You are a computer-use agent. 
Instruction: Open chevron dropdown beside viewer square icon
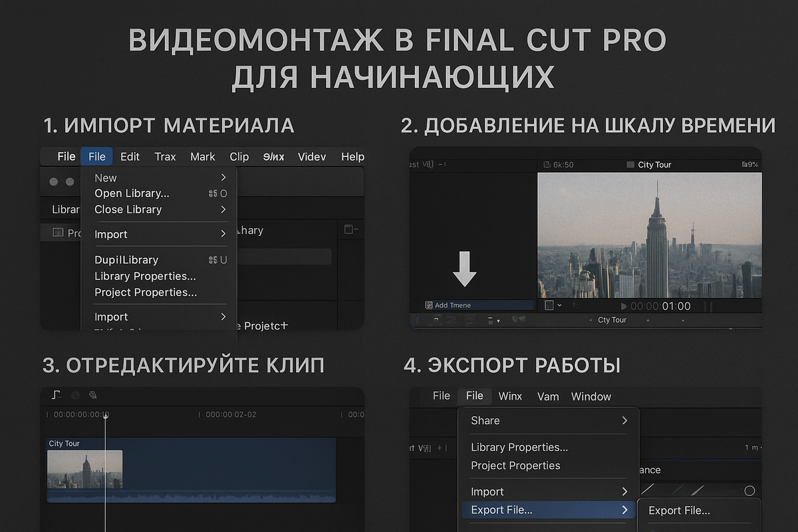pyautogui.click(x=560, y=305)
